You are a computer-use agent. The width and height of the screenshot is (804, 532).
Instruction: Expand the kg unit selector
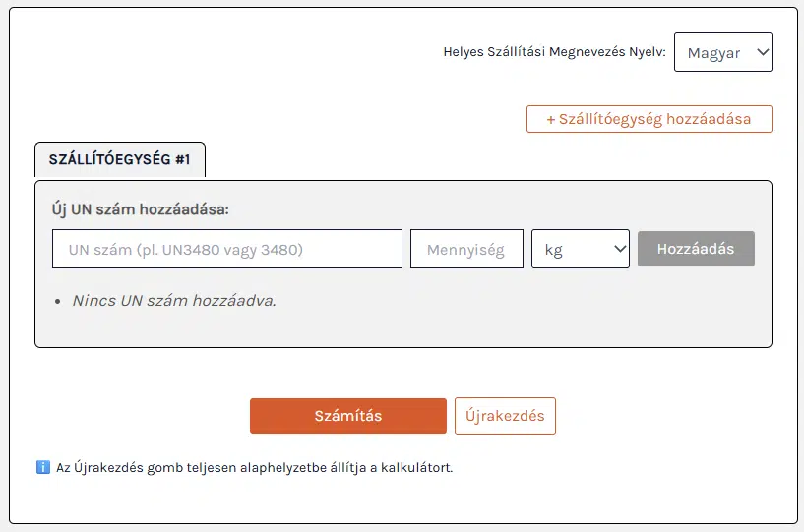580,249
